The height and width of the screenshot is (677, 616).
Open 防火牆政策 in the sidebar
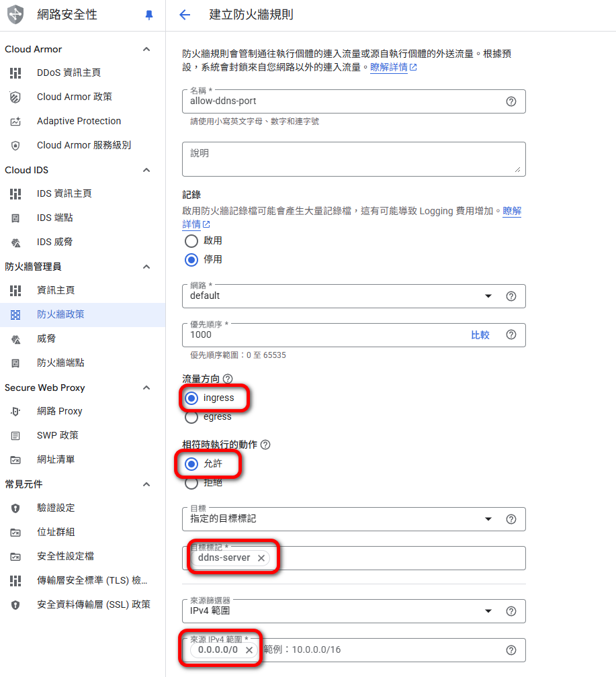click(x=60, y=314)
